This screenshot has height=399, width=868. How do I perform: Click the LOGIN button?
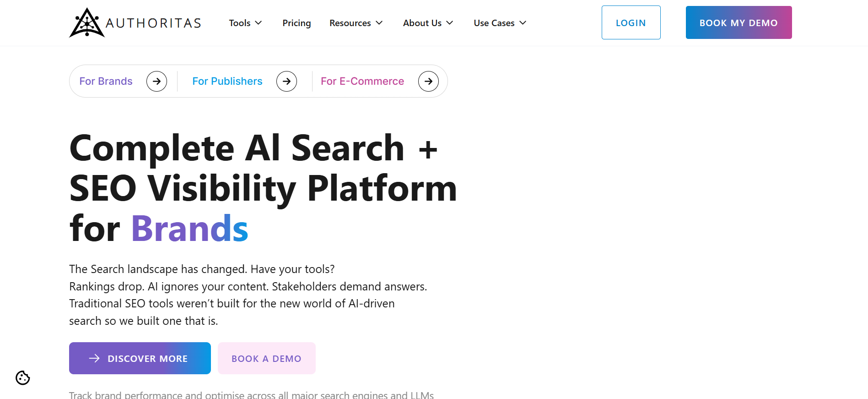point(631,22)
